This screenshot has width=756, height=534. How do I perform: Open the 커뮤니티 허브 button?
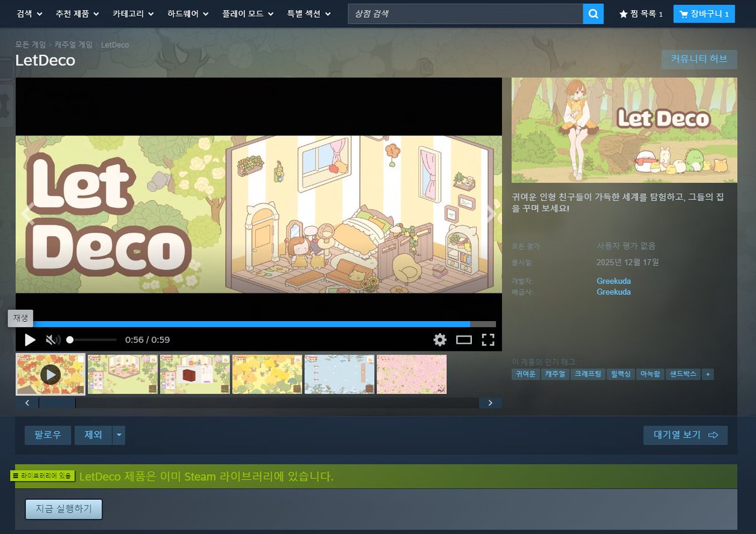(699, 59)
